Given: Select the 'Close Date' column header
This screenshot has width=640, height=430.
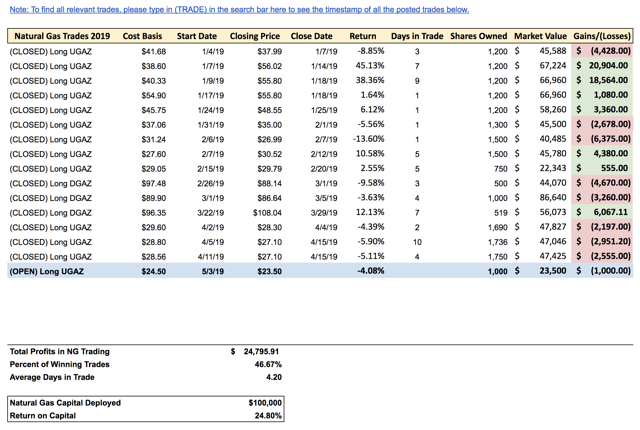Looking at the screenshot, I should 311,36.
